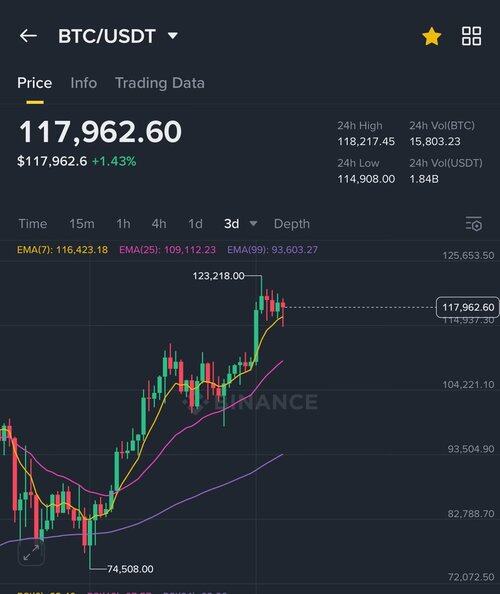Open the four-square grid layout icon
Image resolution: width=500 pixels, height=594 pixels.
click(x=472, y=36)
